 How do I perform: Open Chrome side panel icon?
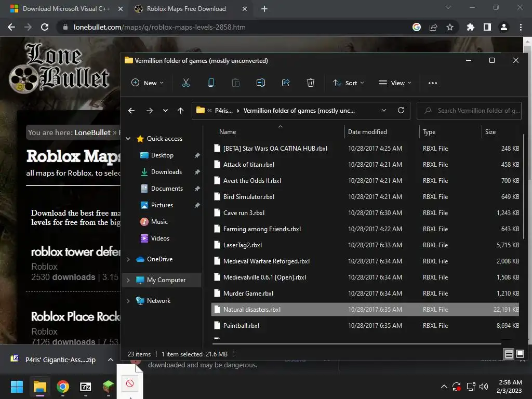(487, 27)
